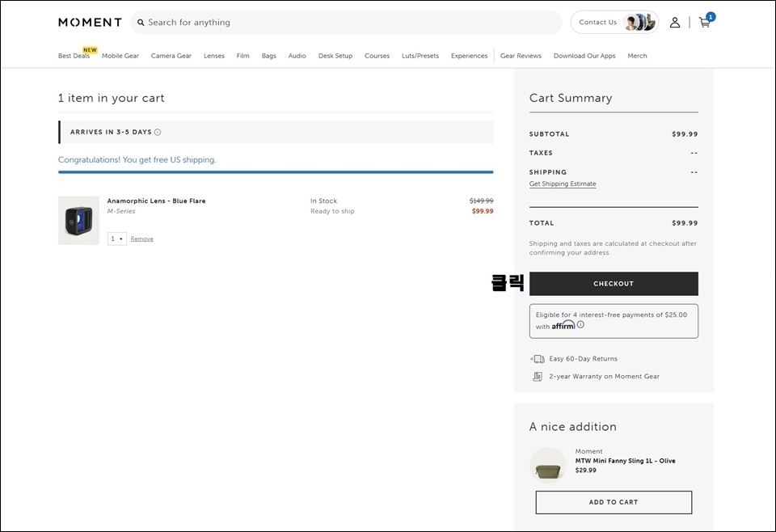Click the Ready to ship text
This screenshot has height=532, width=776.
332,211
